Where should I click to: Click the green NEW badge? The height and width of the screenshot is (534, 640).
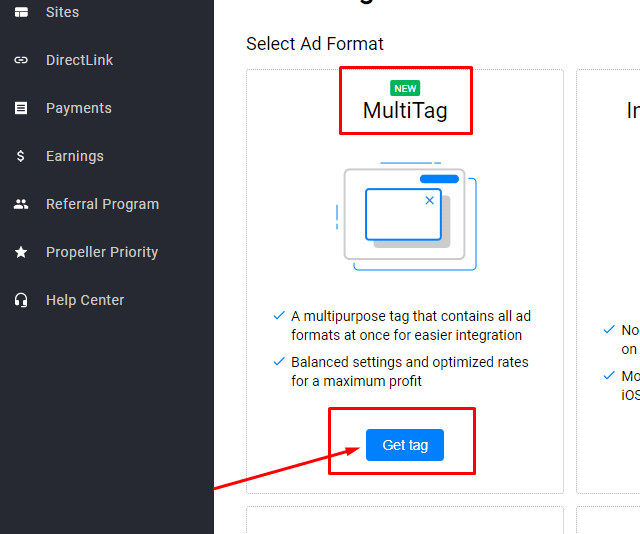[x=405, y=88]
